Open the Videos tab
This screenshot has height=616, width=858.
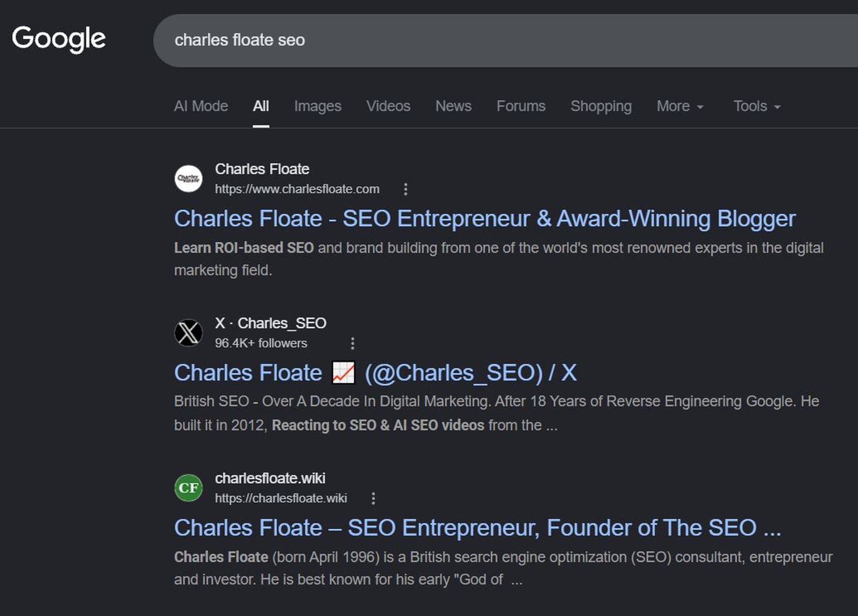tap(388, 106)
